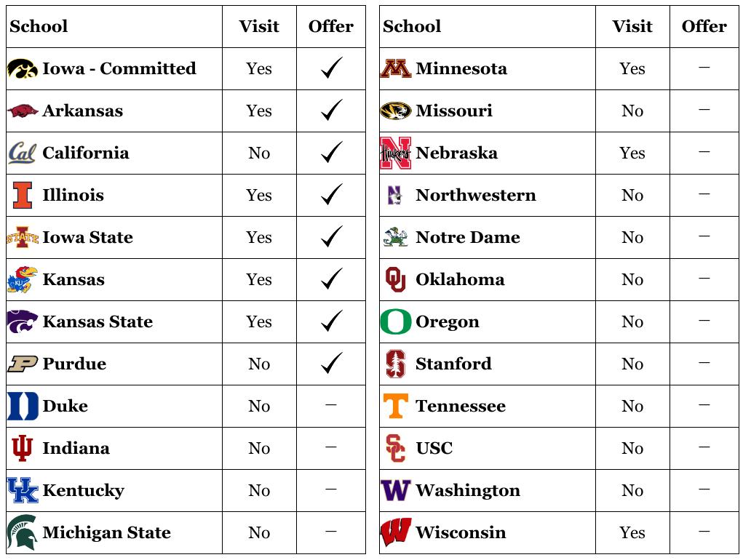
Task: Click the Northwestern school name
Action: click(475, 196)
